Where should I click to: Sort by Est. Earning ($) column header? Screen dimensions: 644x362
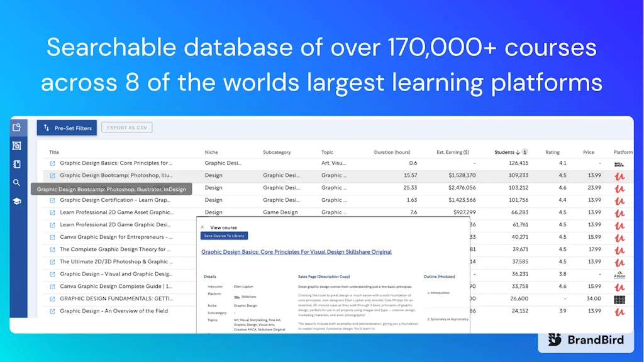453,152
